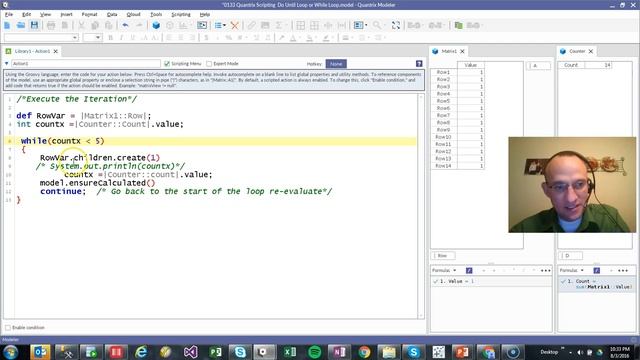Open Spotify from the taskbar
Image resolution: width=640 pixels, height=360 pixels.
315,352
